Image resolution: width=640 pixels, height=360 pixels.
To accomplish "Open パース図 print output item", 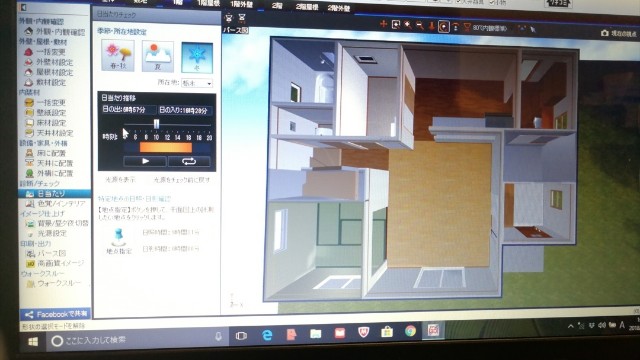I will [46, 253].
